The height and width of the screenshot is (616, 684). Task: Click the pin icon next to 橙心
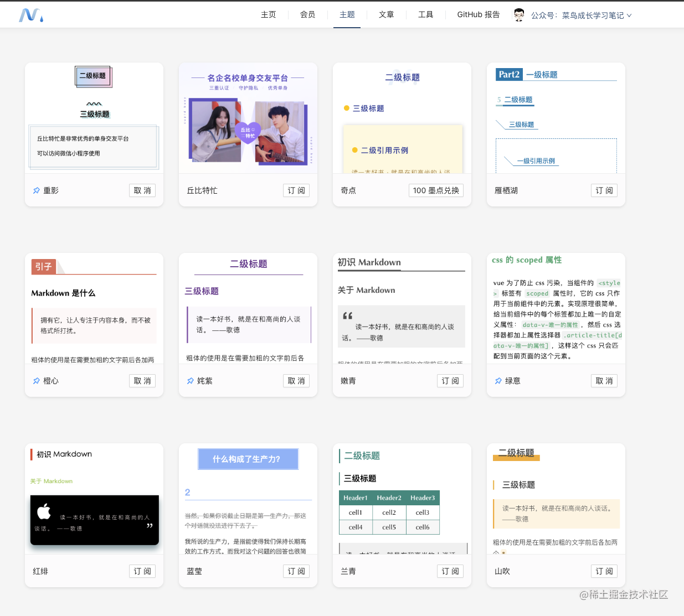click(37, 381)
